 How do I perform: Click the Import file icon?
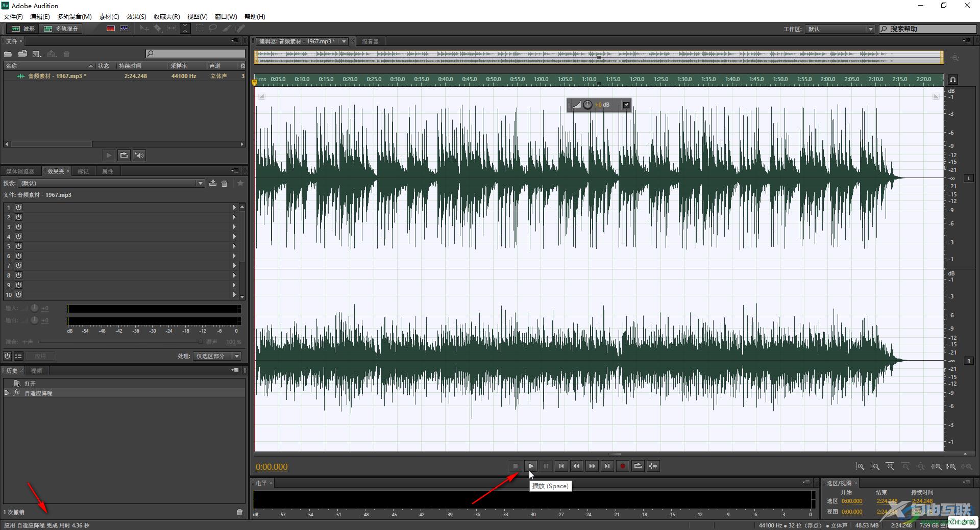click(x=22, y=54)
